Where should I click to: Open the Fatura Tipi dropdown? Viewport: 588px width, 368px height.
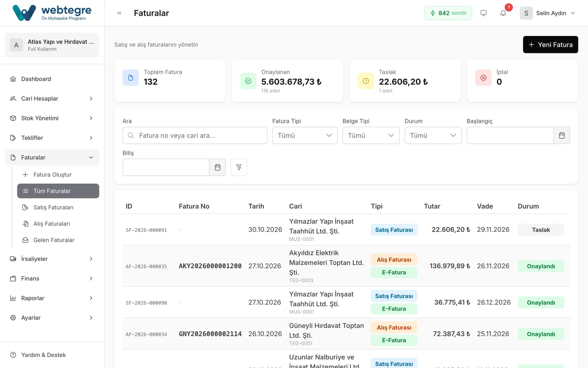(x=305, y=135)
